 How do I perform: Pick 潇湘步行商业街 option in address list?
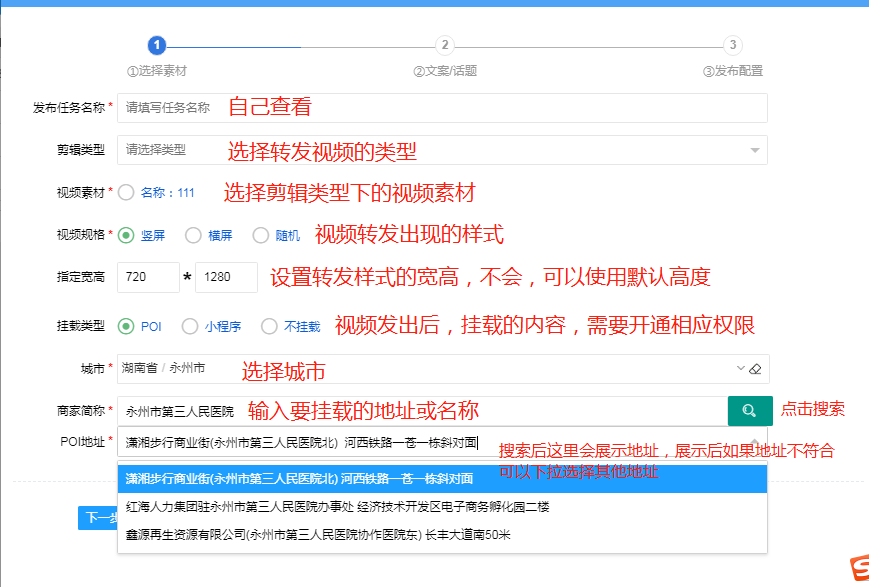click(x=442, y=478)
